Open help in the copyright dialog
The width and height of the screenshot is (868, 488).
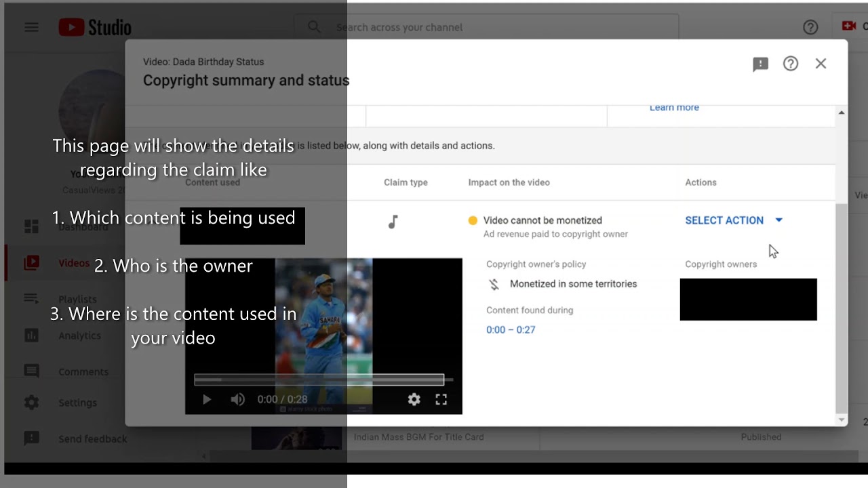pos(791,64)
